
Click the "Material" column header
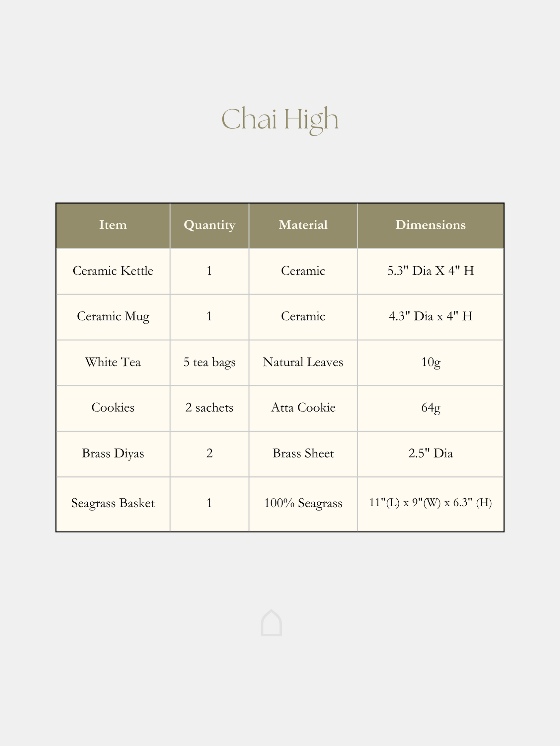point(303,225)
